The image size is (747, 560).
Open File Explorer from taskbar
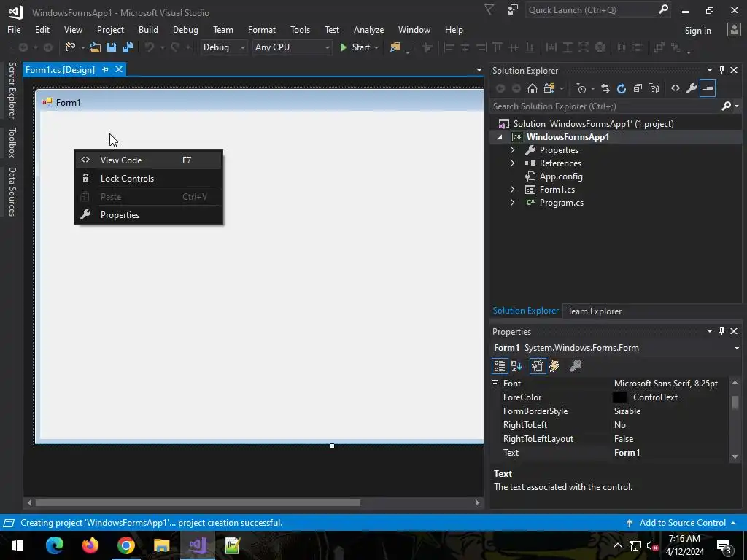point(161,545)
